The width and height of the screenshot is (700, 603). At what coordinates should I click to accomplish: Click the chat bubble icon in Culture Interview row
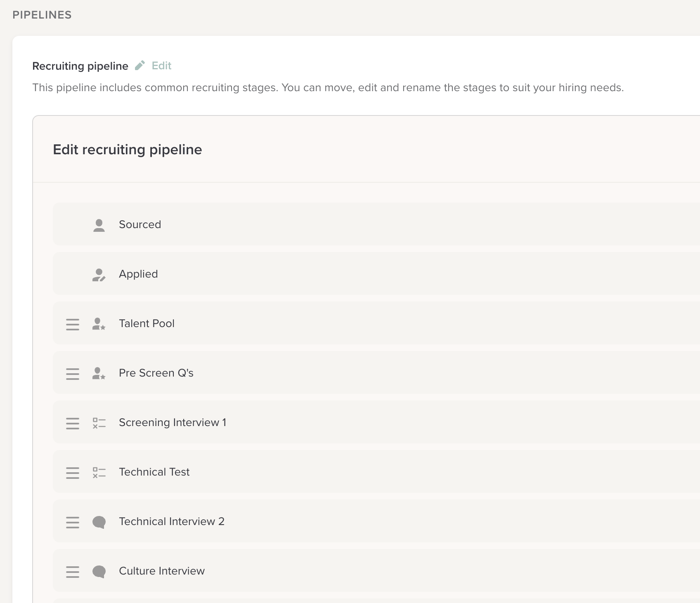tap(99, 572)
